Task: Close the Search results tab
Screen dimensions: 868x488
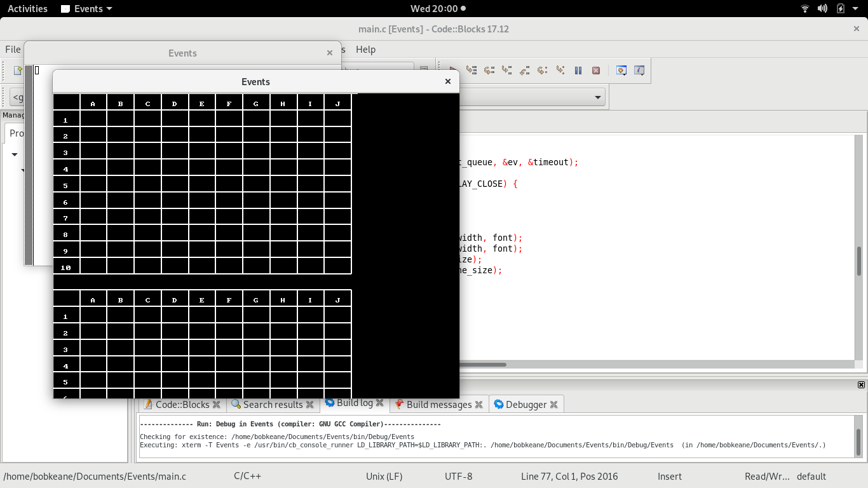Action: tap(310, 404)
